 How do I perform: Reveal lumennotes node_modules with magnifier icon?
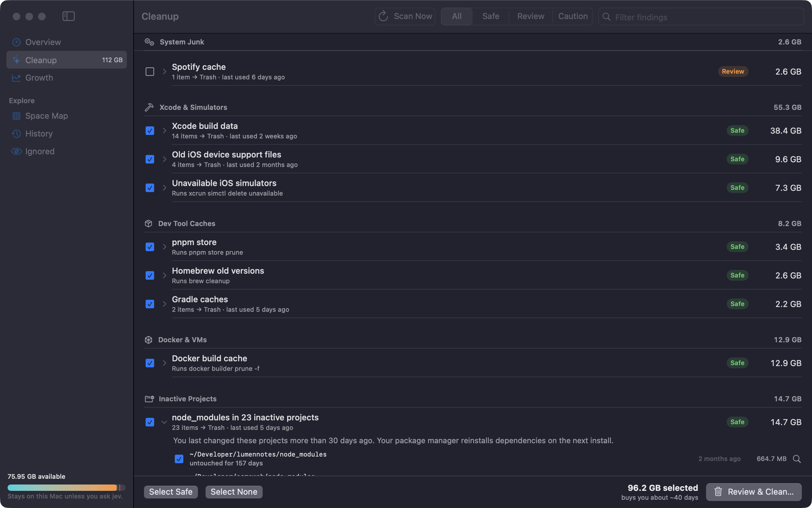tap(797, 459)
